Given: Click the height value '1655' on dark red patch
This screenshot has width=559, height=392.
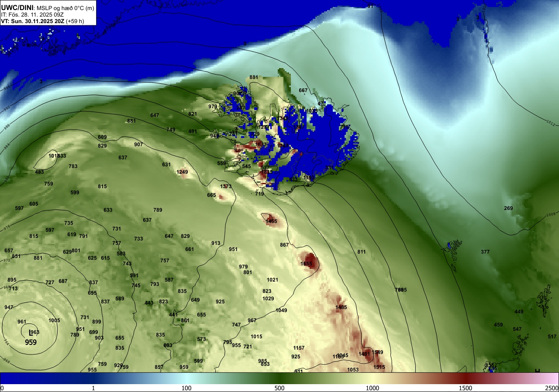Looking at the screenshot, I should [x=307, y=264].
